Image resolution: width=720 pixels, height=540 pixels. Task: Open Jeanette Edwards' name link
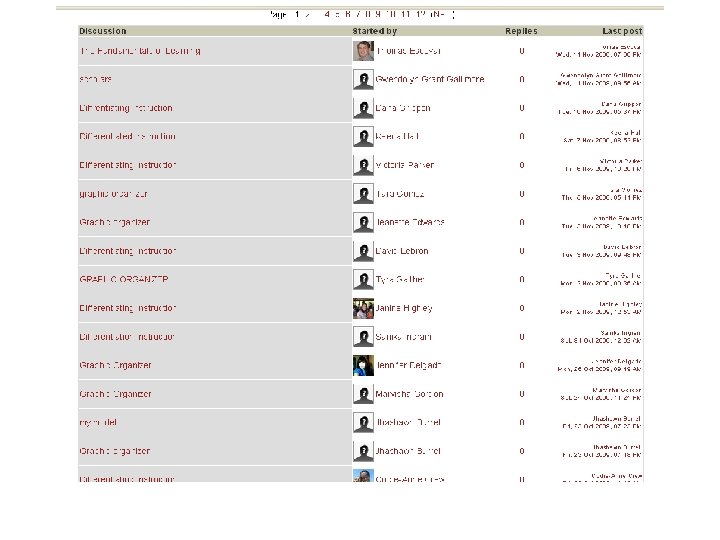tap(410, 222)
